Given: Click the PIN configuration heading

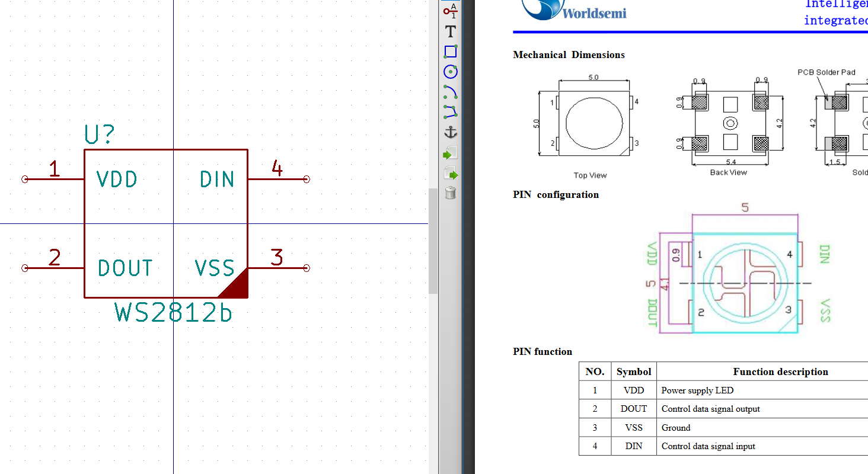Looking at the screenshot, I should (x=556, y=194).
